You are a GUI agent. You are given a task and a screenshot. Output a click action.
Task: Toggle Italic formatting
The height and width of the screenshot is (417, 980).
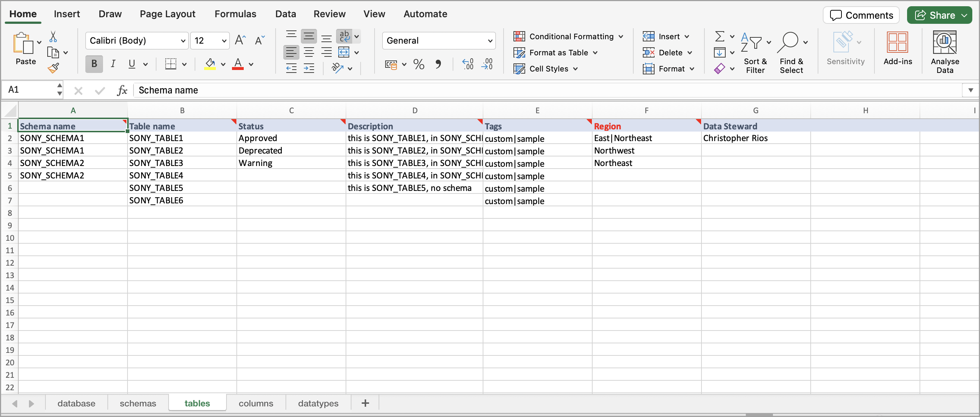[x=113, y=64]
